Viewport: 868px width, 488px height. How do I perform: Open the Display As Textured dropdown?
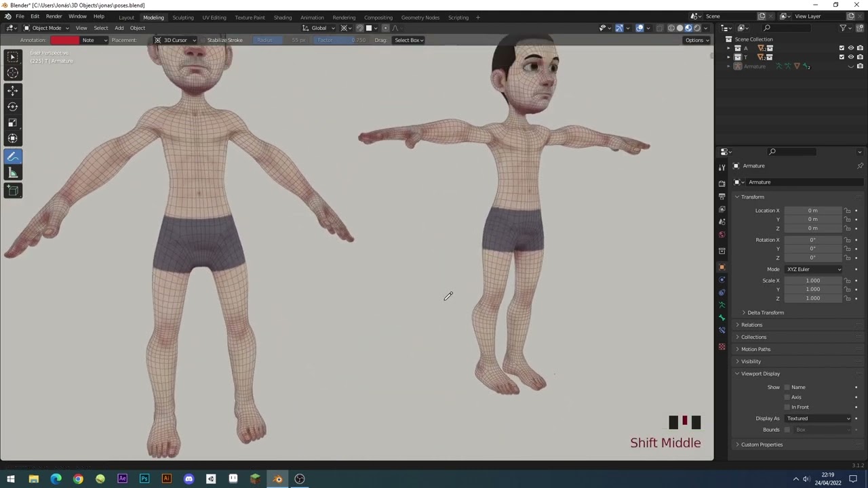tap(818, 418)
